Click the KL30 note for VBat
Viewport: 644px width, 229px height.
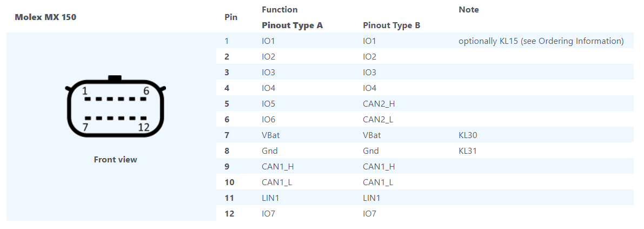click(468, 135)
